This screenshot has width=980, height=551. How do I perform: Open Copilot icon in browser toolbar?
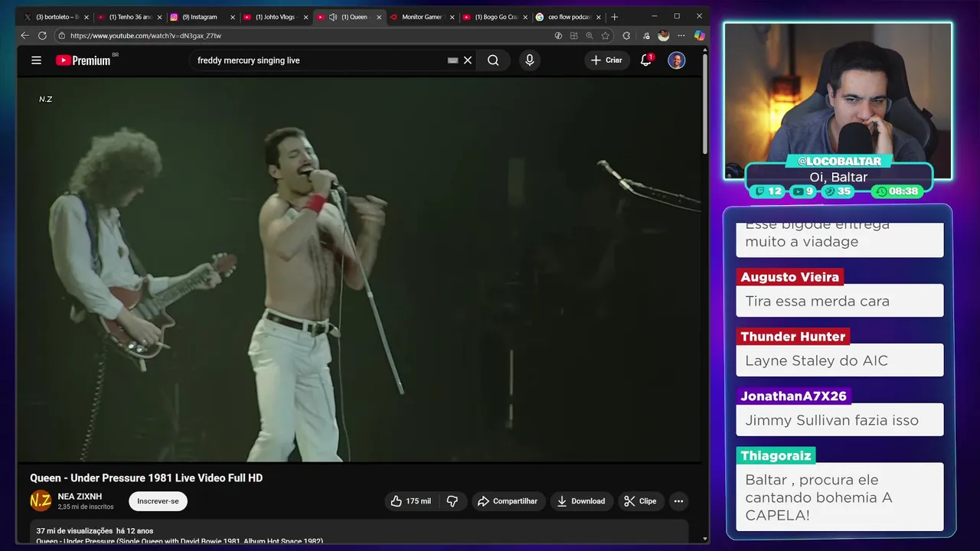[699, 35]
